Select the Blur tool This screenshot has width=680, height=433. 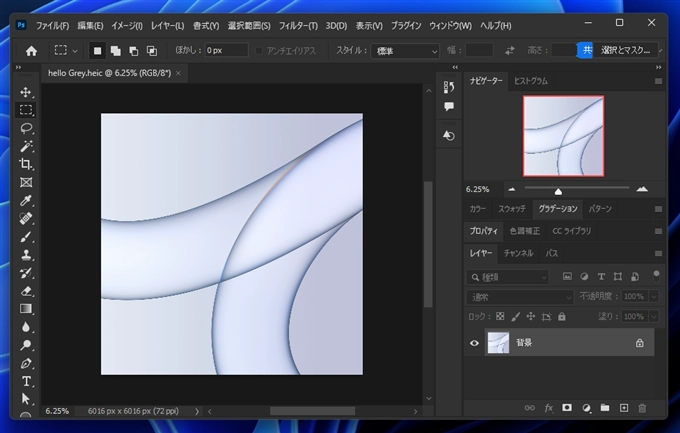(26, 327)
